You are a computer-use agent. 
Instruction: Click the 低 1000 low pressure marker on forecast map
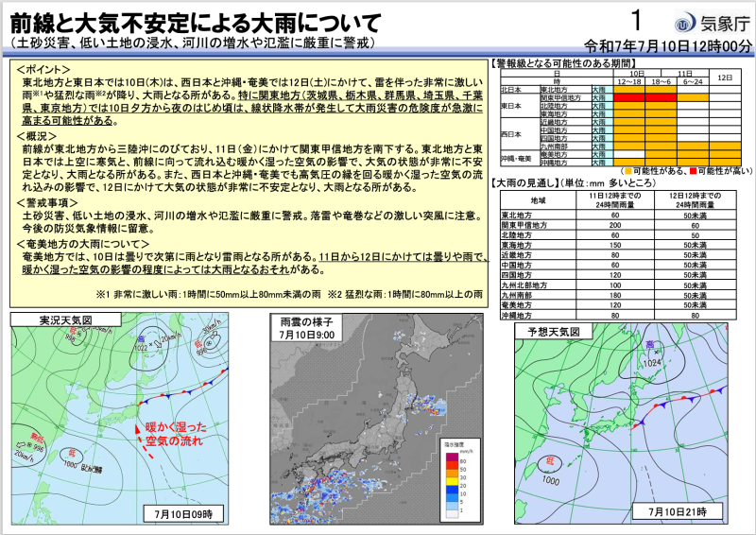(x=550, y=470)
